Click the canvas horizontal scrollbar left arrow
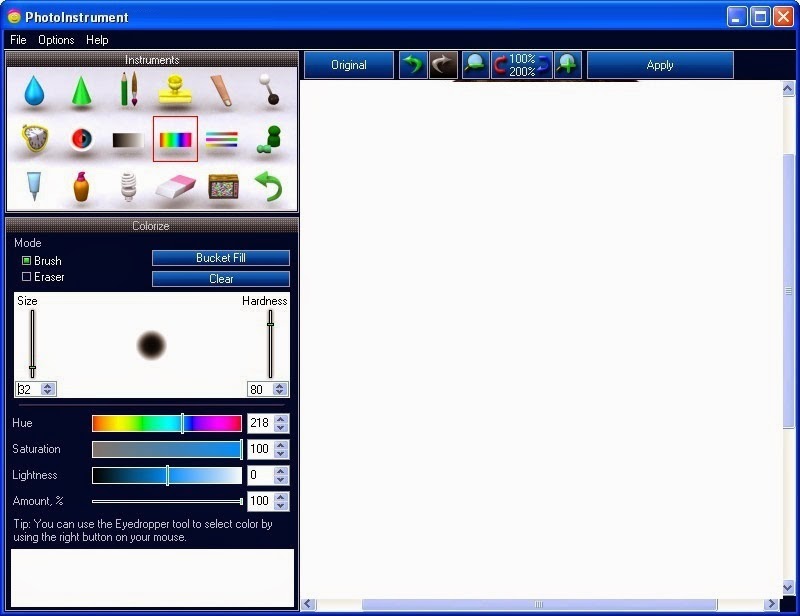Image resolution: width=800 pixels, height=616 pixels. tap(308, 604)
